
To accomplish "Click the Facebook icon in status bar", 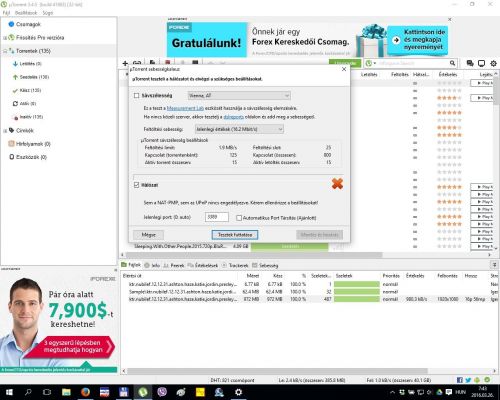I will [460, 380].
